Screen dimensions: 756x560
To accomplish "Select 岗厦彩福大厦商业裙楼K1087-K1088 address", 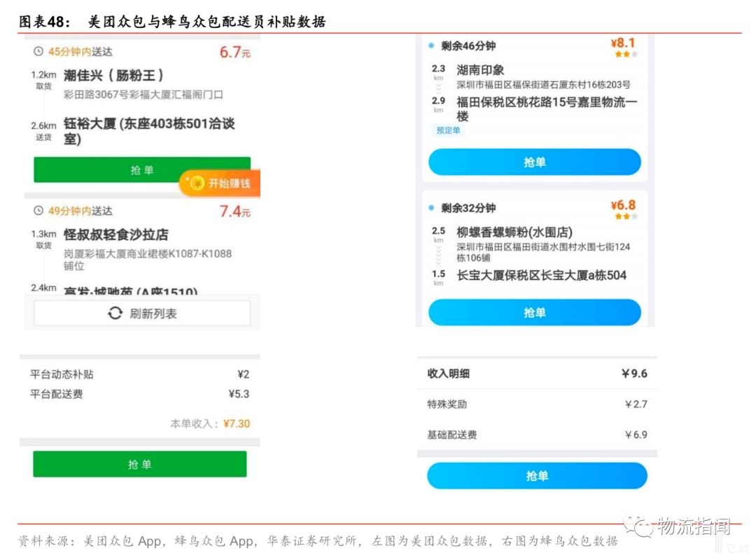I will [x=148, y=260].
